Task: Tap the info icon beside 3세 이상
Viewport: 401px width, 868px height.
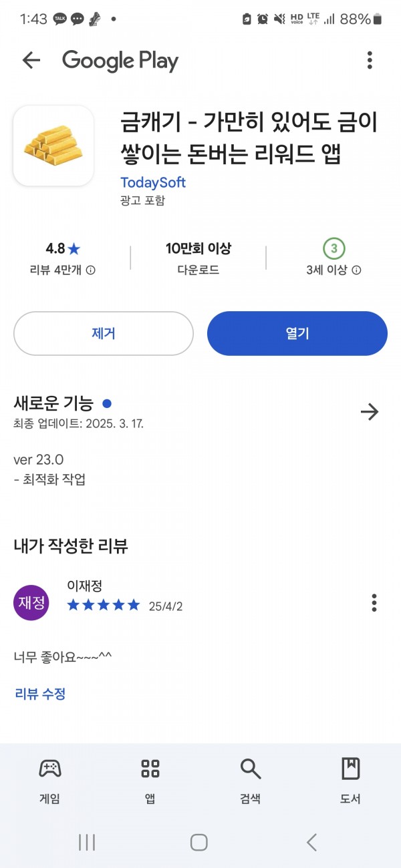Action: [x=357, y=270]
